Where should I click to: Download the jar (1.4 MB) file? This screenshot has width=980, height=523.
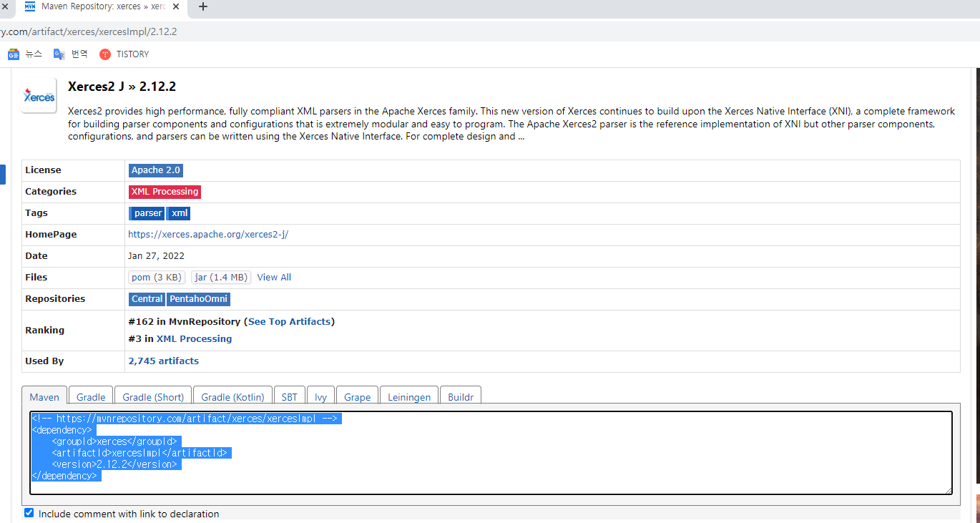221,278
